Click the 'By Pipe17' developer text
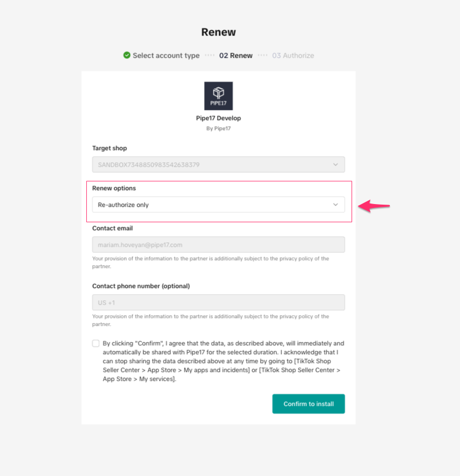This screenshot has height=476, width=460. pyautogui.click(x=218, y=128)
